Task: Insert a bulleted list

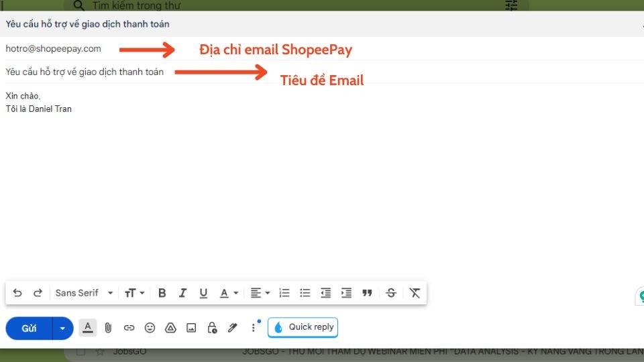Action: [x=305, y=293]
